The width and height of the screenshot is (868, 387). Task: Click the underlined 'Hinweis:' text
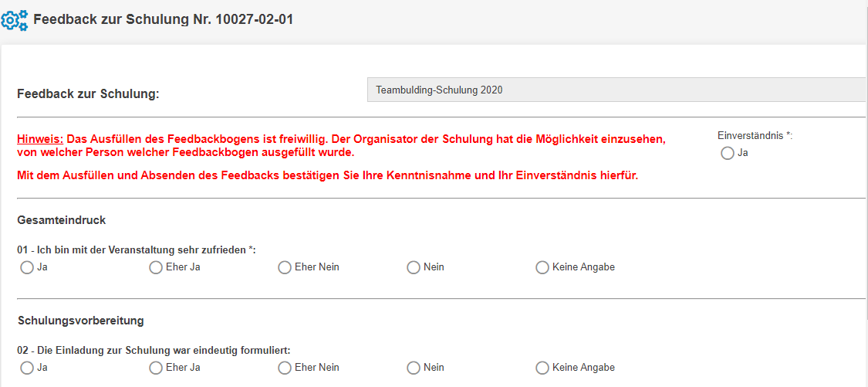click(x=40, y=140)
